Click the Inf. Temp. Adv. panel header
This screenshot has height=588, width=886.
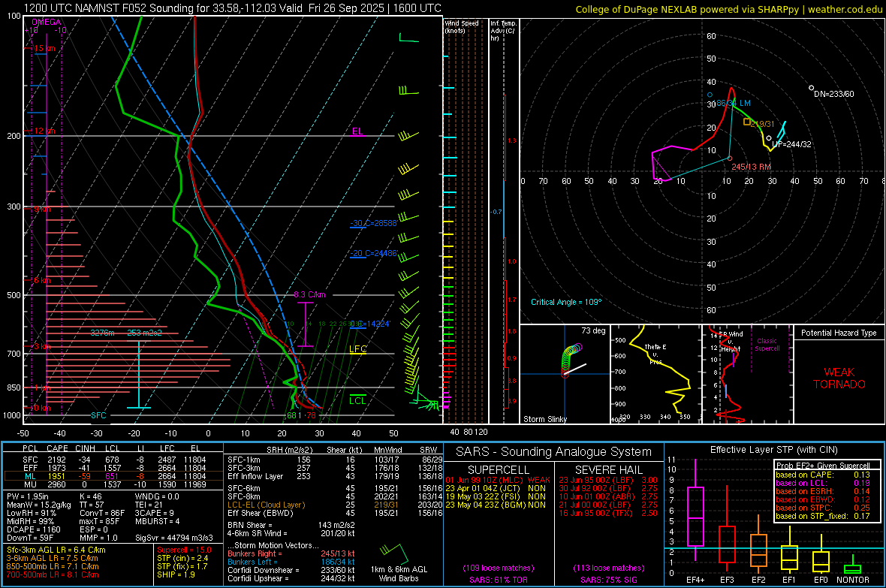click(x=503, y=31)
